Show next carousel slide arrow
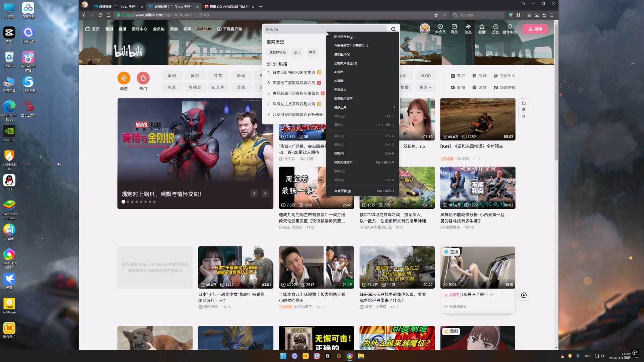 click(265, 193)
